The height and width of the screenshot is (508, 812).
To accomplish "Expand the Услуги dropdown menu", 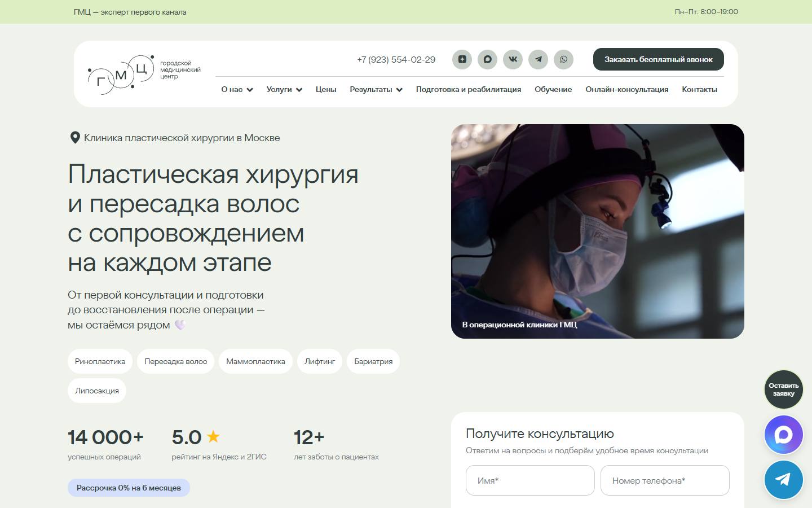I will point(284,89).
